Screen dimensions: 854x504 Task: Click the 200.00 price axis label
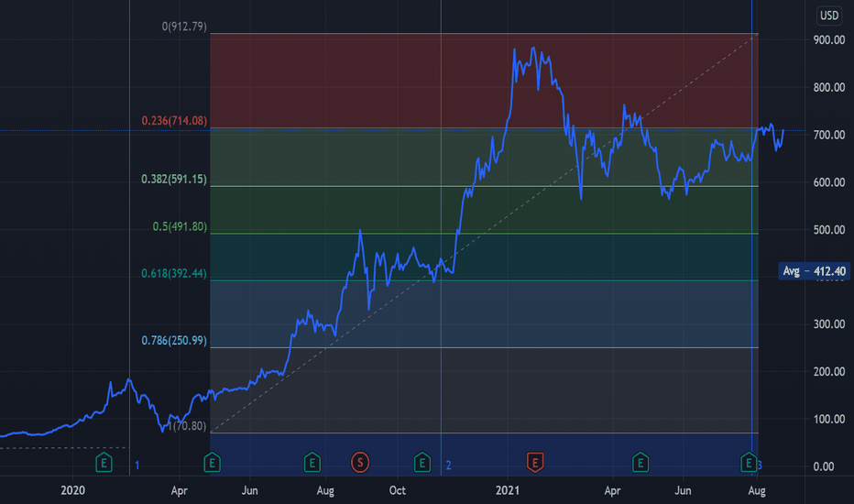coord(829,372)
